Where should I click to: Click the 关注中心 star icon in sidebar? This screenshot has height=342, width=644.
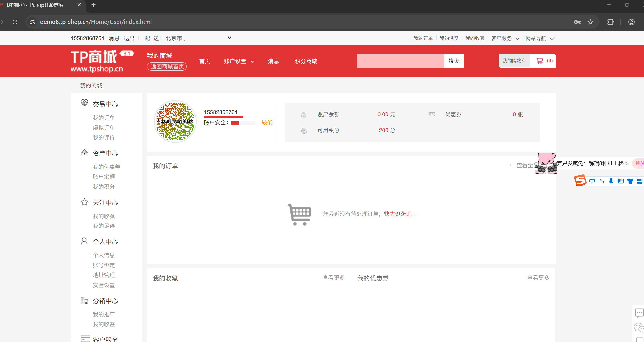click(84, 202)
